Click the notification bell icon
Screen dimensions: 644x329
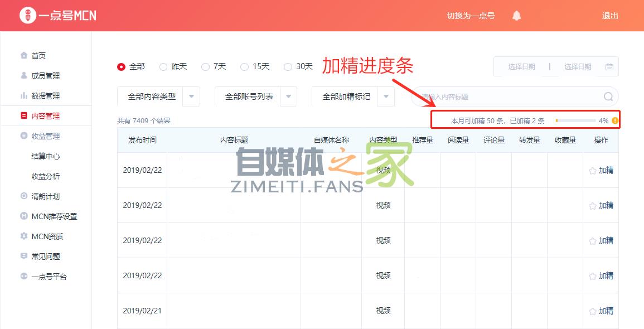pos(516,16)
